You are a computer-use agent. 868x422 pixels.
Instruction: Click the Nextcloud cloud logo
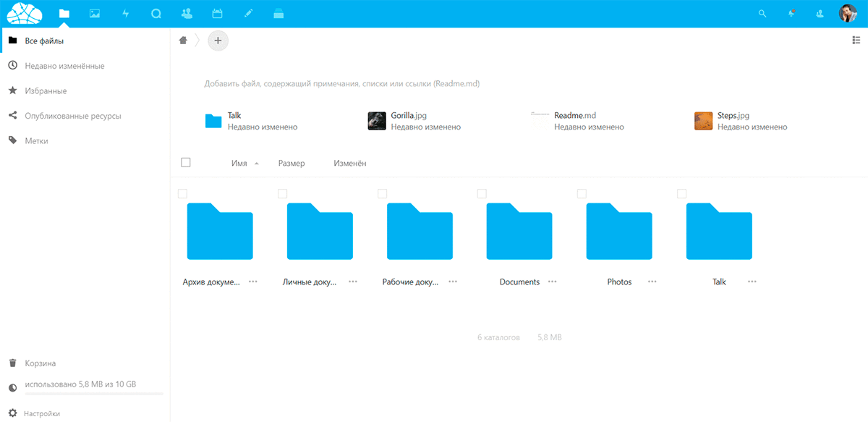(x=25, y=13)
